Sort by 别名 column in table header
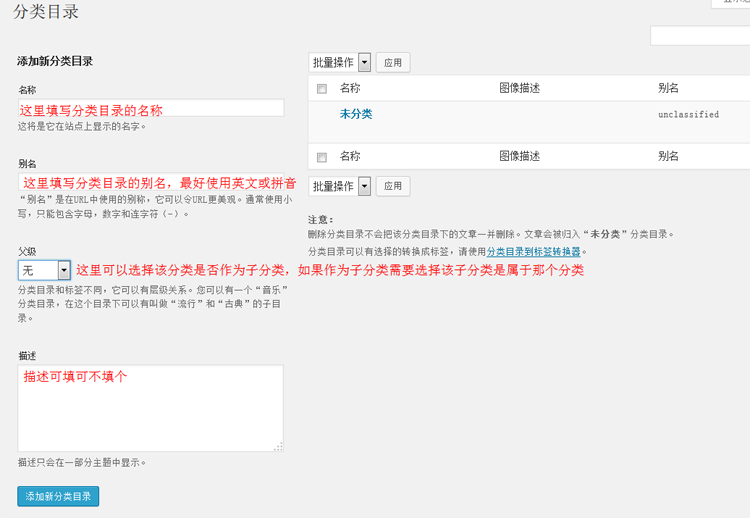Screen dimensions: 750x518 coord(668,88)
